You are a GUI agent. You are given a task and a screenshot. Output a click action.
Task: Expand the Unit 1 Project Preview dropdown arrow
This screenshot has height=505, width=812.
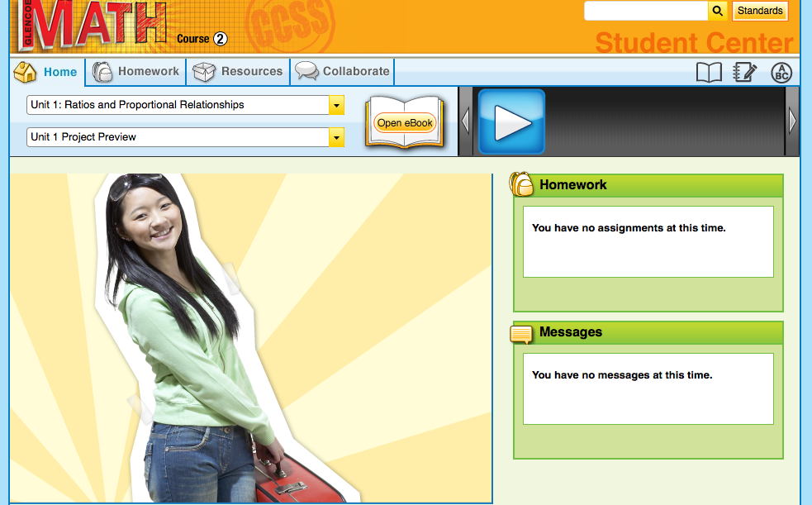pyautogui.click(x=336, y=138)
